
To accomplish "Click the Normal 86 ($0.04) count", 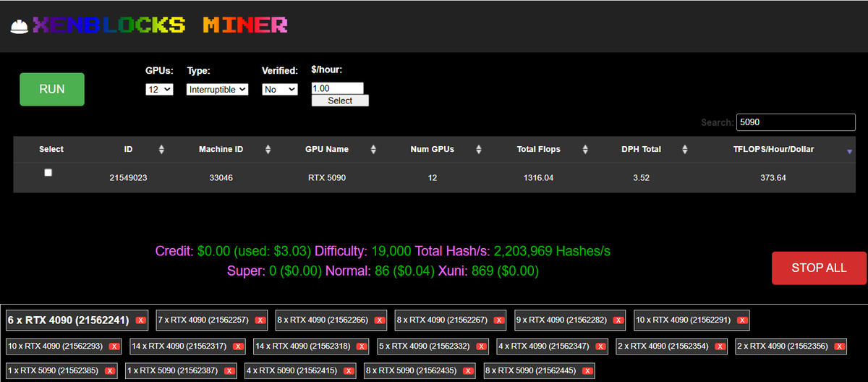I will [x=380, y=271].
